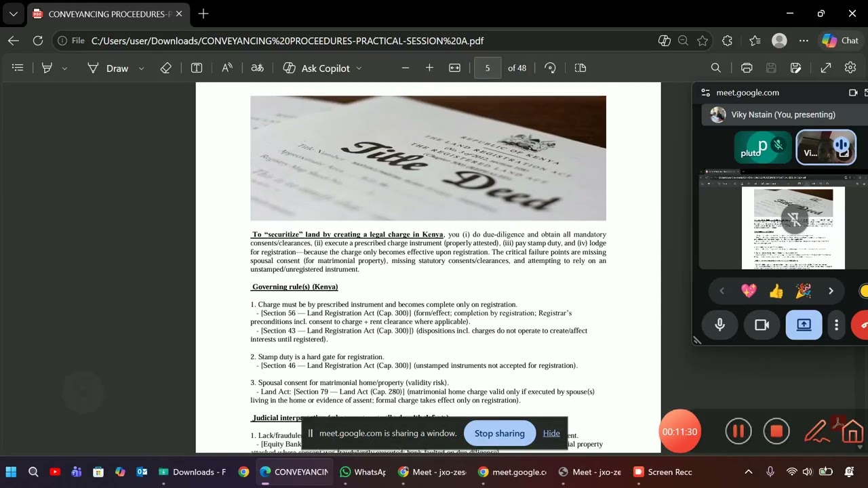Send party popper reaction in Meet
This screenshot has height=488, width=868.
coord(804,291)
